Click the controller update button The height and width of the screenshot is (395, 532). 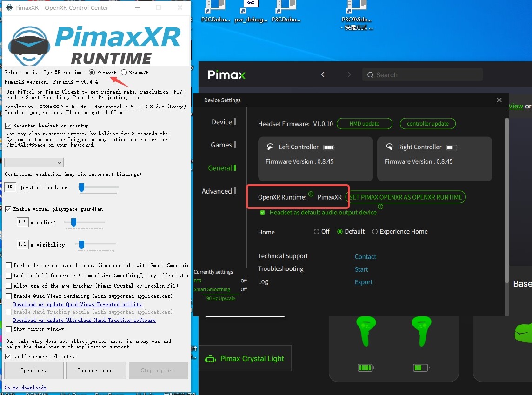click(427, 123)
